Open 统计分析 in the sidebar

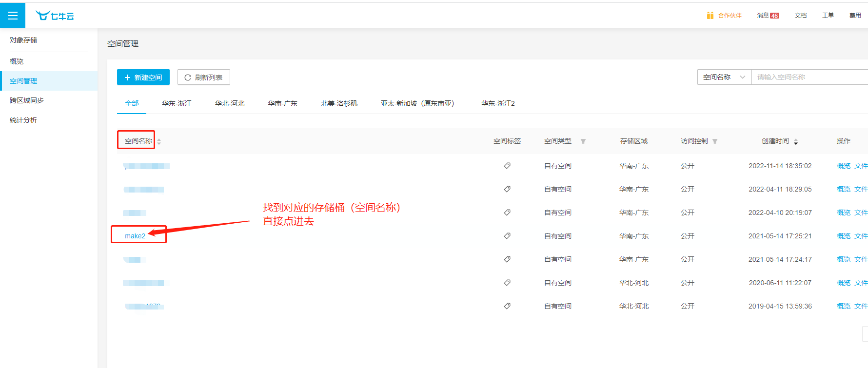(x=49, y=120)
